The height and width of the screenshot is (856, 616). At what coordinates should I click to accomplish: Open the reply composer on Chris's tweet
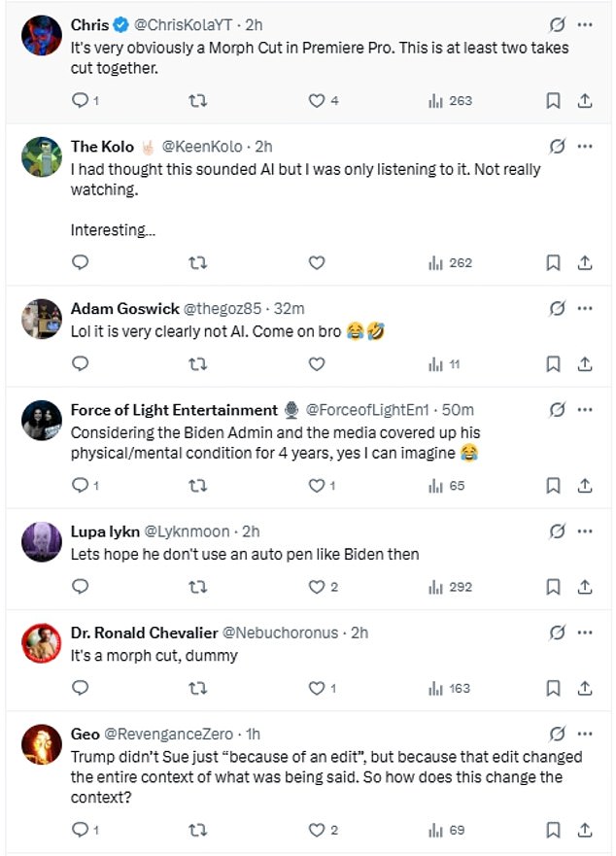80,100
